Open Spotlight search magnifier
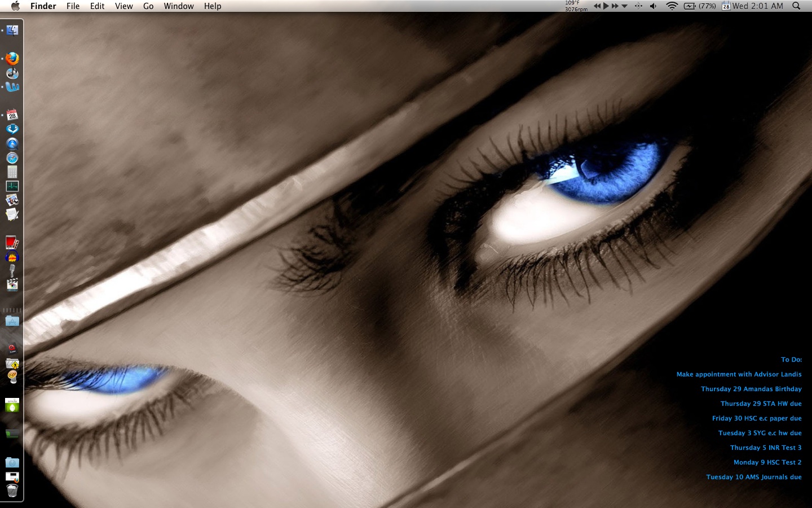This screenshot has width=812, height=508. (x=796, y=6)
